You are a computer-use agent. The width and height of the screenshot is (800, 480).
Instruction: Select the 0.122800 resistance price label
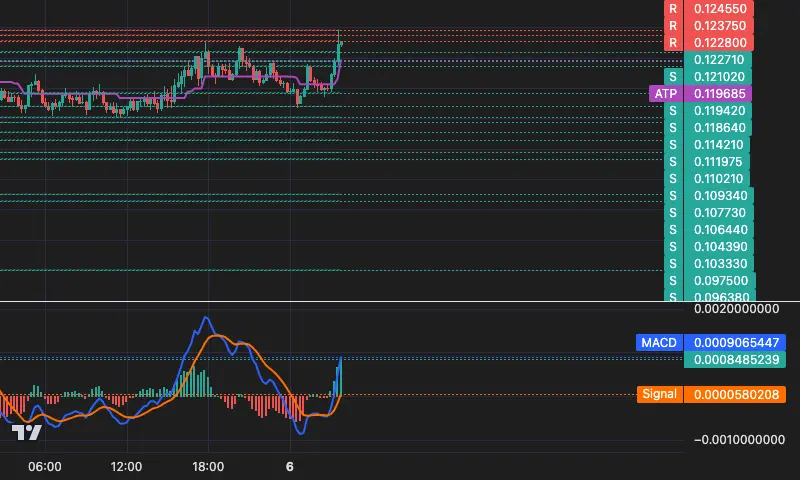pos(709,42)
